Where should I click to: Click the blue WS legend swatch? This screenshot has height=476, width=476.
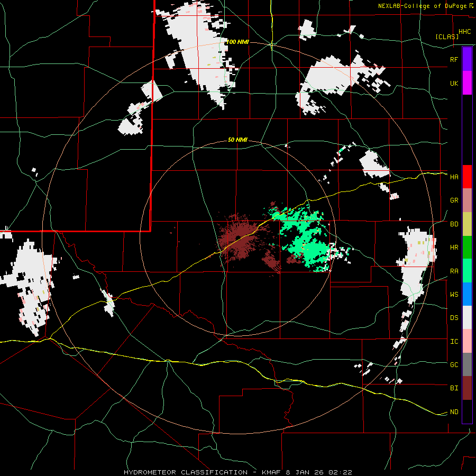click(x=467, y=294)
